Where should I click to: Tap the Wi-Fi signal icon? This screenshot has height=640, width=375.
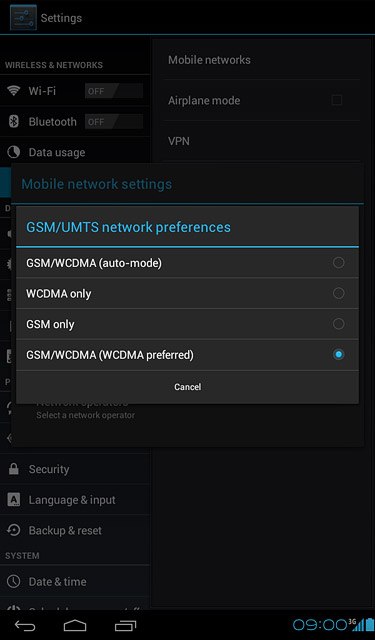(13, 91)
